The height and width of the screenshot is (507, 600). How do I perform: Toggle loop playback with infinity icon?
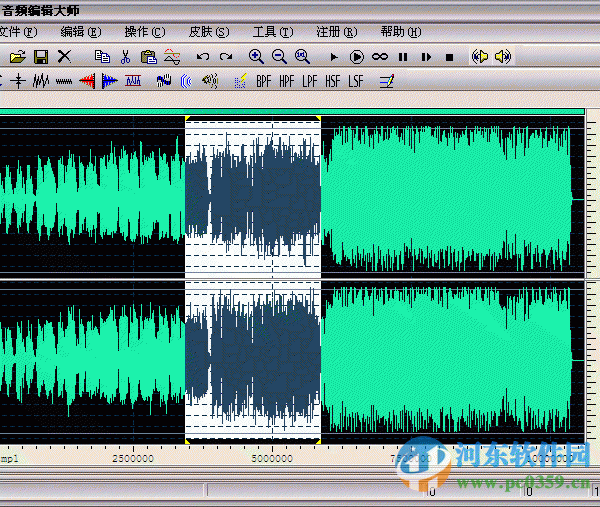380,57
